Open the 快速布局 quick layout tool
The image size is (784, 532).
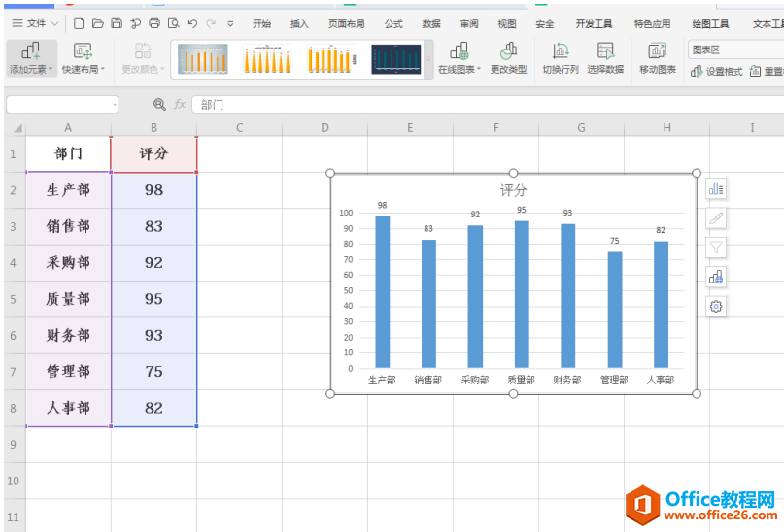[x=83, y=58]
